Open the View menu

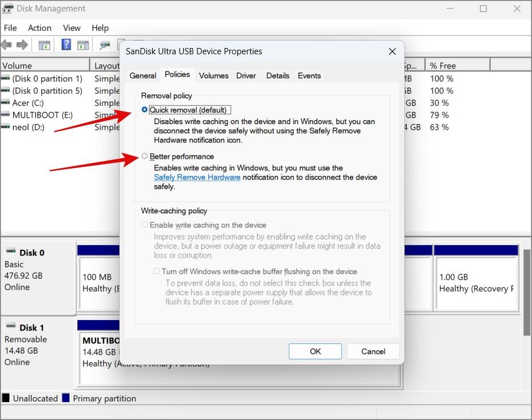72,28
